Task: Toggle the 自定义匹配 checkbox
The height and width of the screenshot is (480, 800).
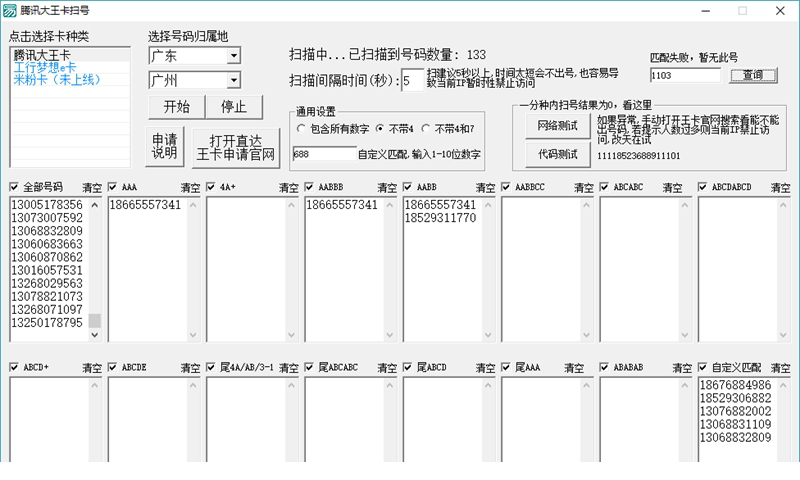Action: click(x=703, y=367)
